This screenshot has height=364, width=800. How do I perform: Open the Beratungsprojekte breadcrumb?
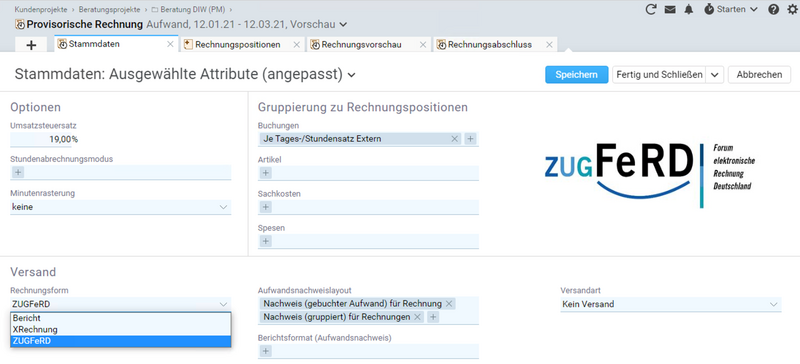click(109, 10)
